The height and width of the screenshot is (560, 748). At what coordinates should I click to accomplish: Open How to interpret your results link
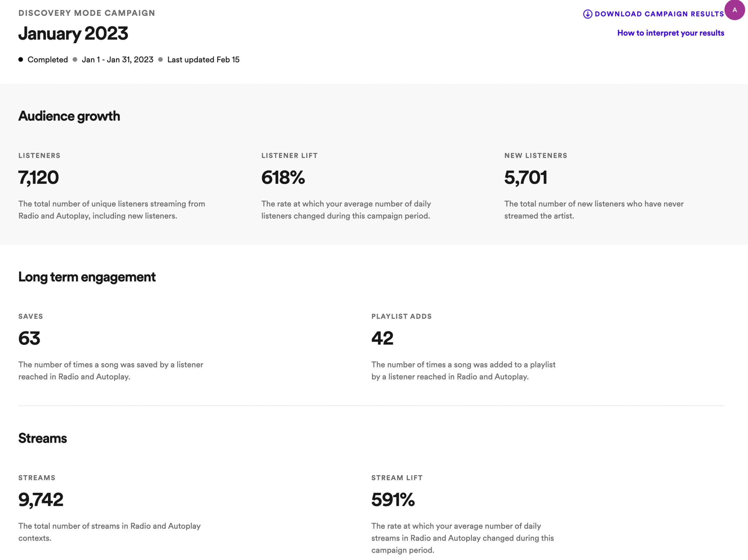point(671,33)
